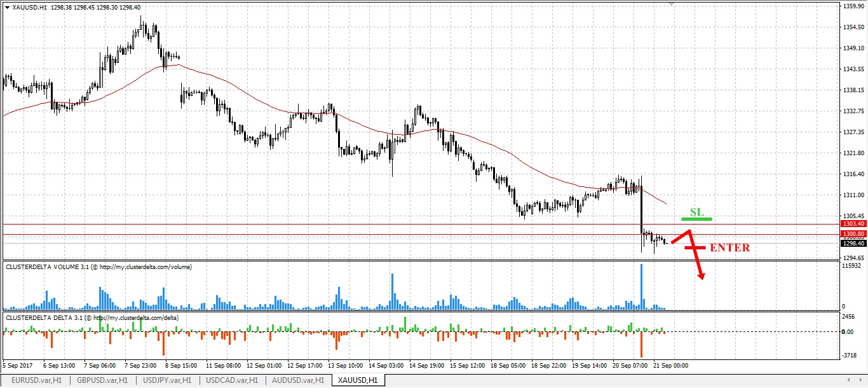The height and width of the screenshot is (388, 868).
Task: Click the red 1300.80 price label
Action: (853, 234)
